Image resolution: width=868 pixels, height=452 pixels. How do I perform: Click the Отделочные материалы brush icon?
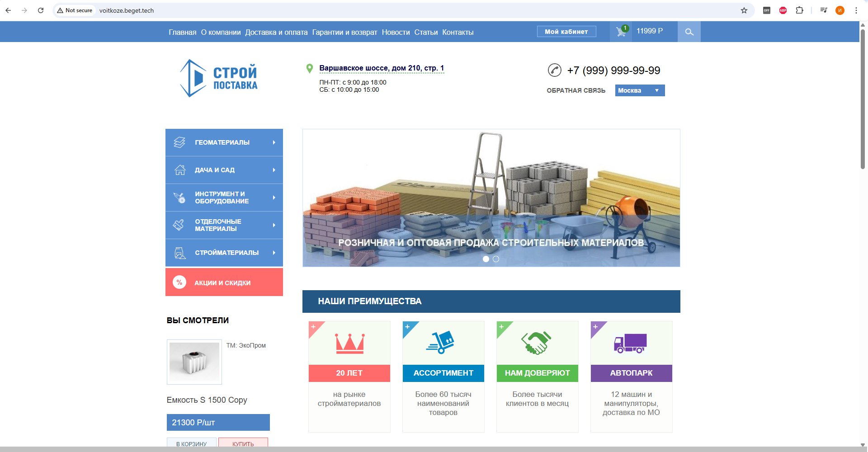[179, 225]
